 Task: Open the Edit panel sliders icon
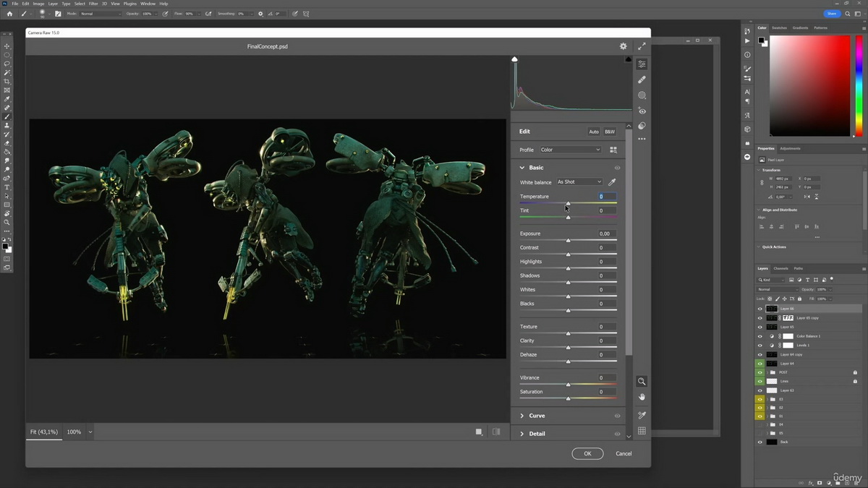coord(642,64)
